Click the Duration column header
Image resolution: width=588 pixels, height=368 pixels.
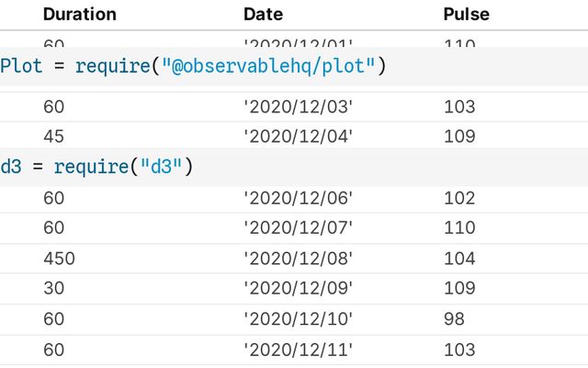(80, 14)
